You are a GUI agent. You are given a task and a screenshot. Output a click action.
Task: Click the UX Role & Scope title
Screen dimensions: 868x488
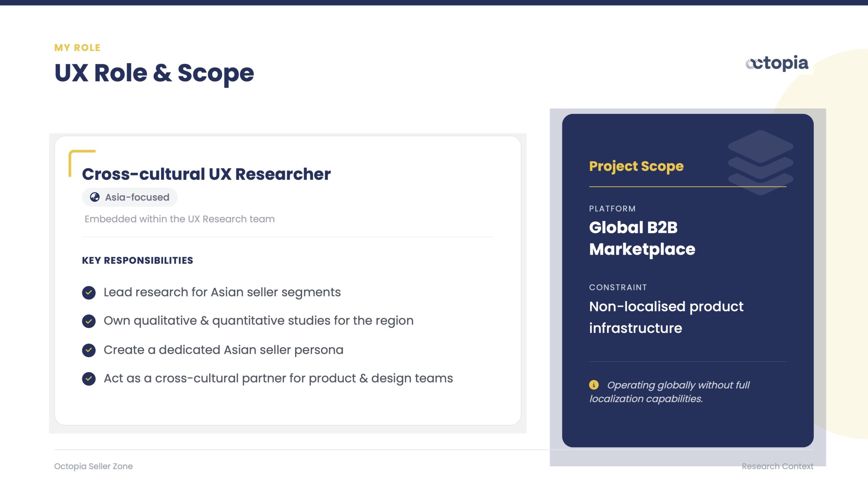154,73
